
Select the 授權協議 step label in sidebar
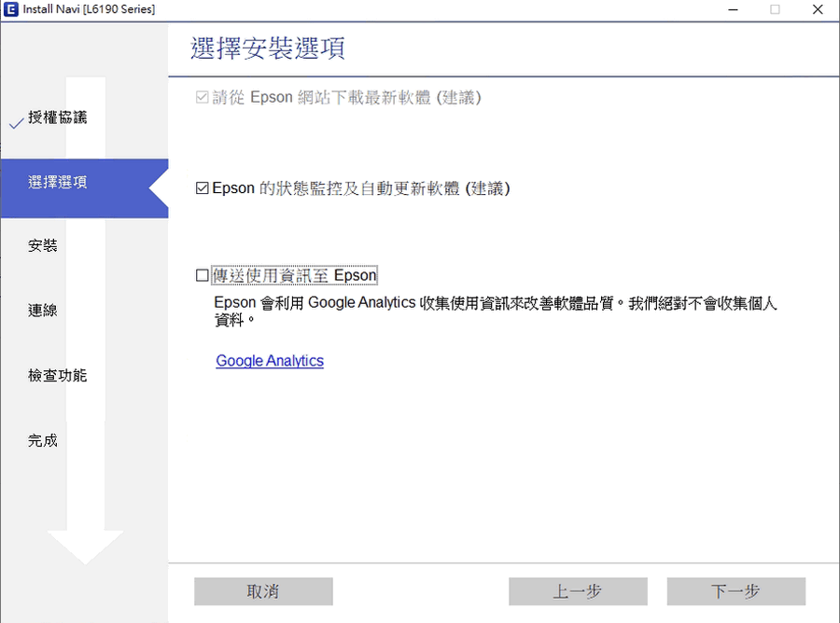click(x=58, y=118)
